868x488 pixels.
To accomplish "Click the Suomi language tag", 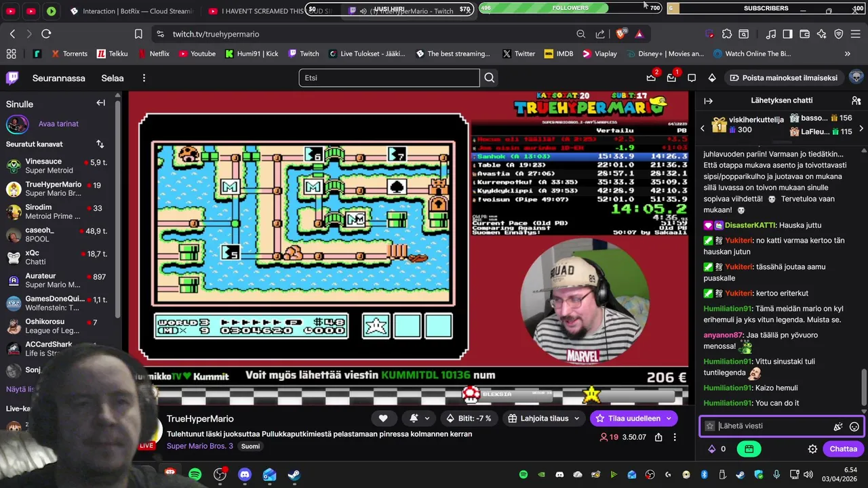I will pos(250,446).
